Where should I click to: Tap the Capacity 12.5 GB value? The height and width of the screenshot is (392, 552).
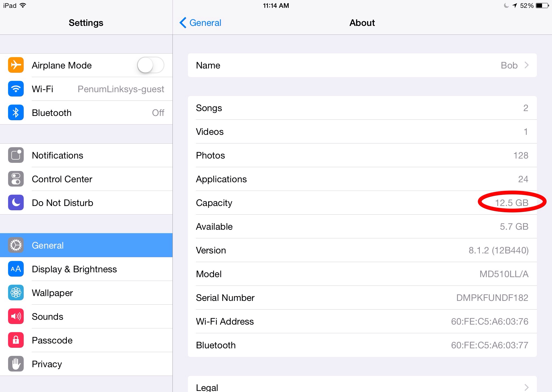coord(512,203)
